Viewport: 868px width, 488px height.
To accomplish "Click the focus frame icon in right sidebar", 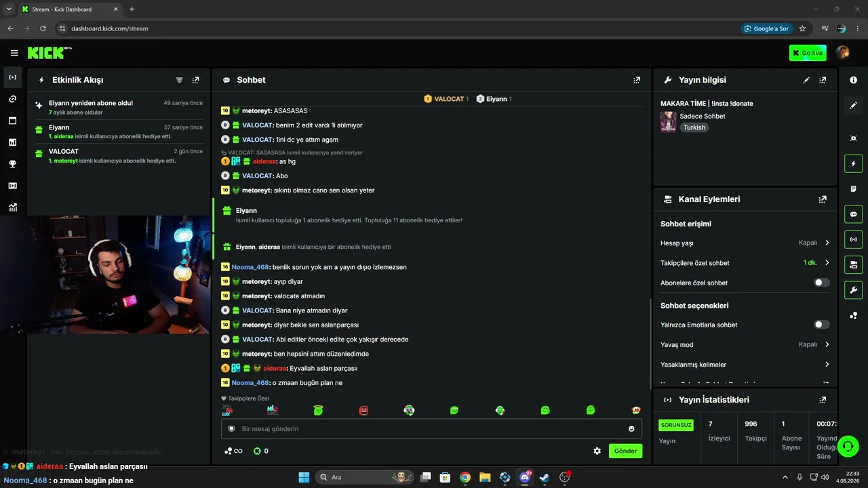I will coord(853,138).
